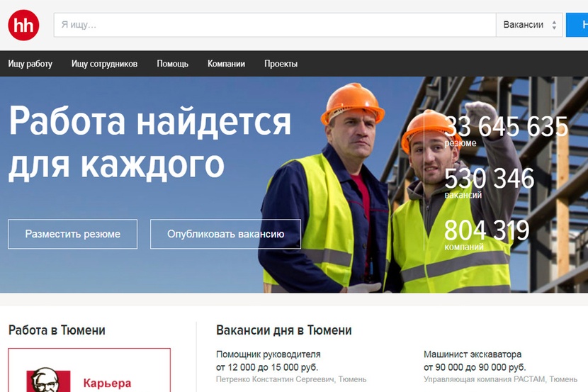Click the '530 346' vacancies counter

point(489,178)
